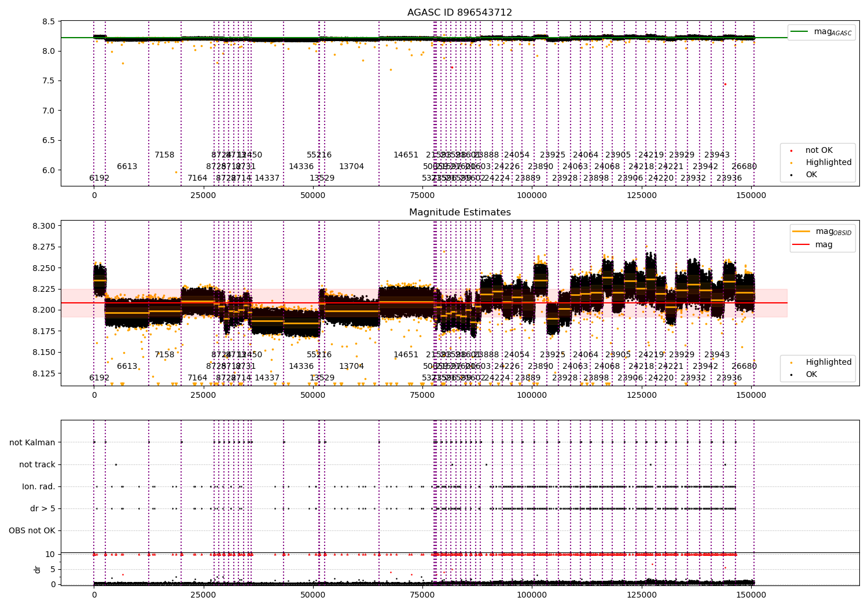Click the 10 tick label on the dr axis
Image resolution: width=868 pixels, height=608 pixels.
pyautogui.click(x=50, y=555)
